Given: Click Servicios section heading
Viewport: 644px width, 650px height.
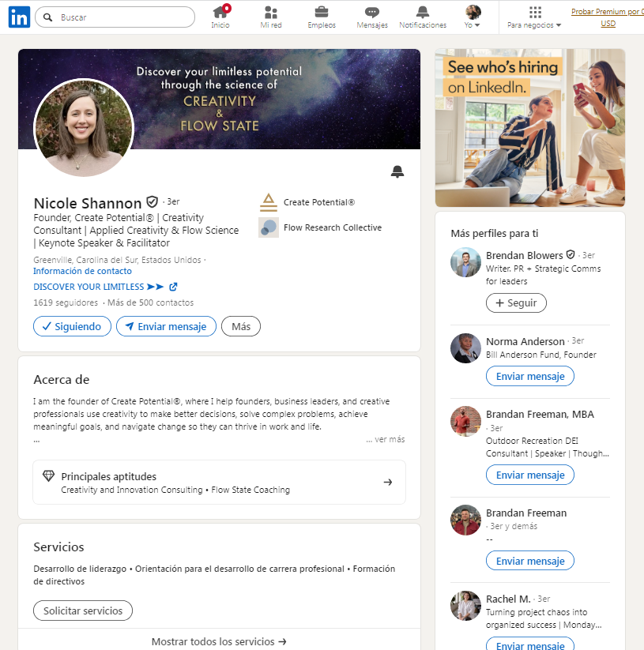Looking at the screenshot, I should [58, 547].
